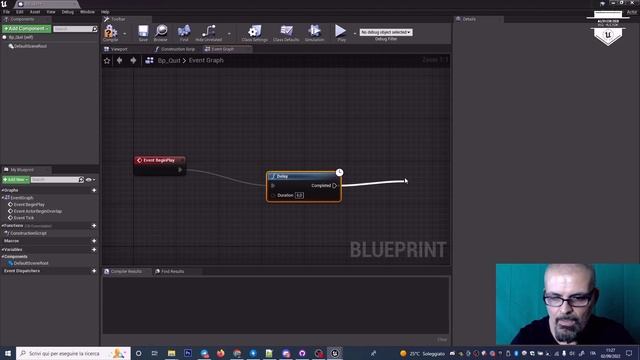Click Event BeginPlay output exec pin
640x360 pixels.
(x=180, y=170)
